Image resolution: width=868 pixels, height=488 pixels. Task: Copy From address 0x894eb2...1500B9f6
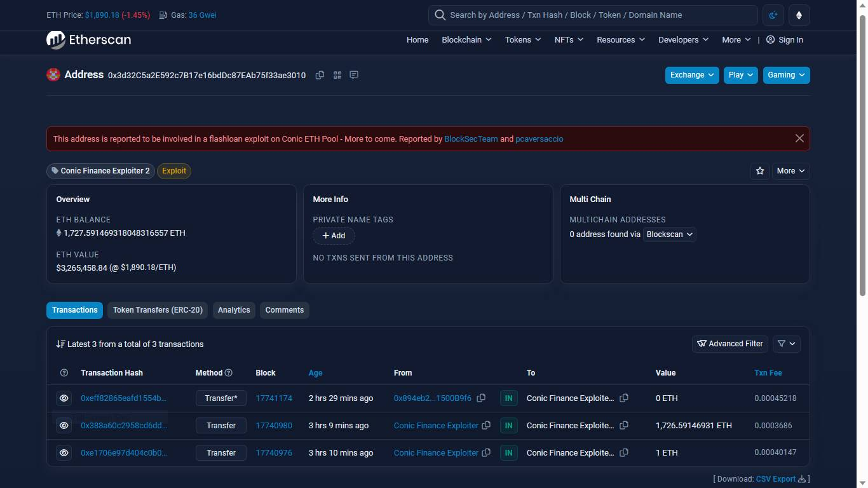[x=481, y=398]
